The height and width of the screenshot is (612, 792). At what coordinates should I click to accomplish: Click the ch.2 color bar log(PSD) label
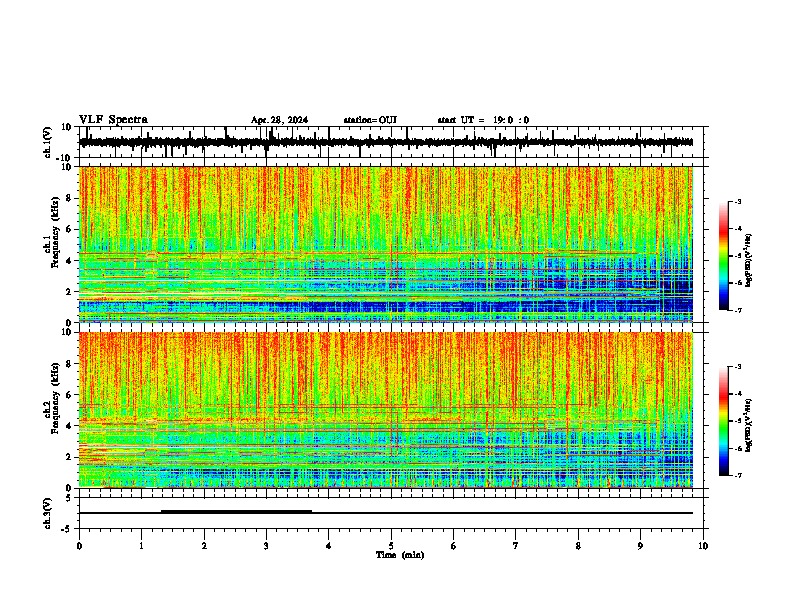point(749,425)
